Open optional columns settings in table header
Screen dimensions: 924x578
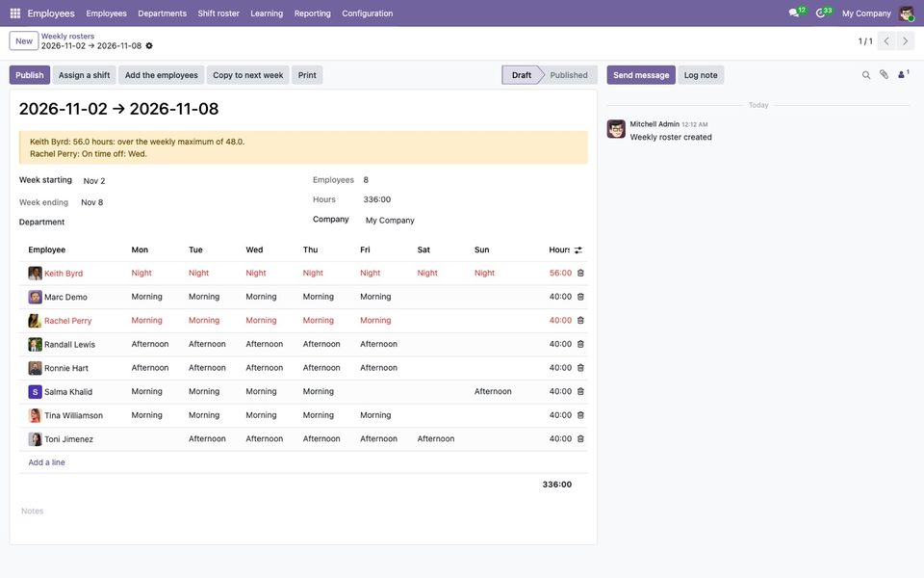578,250
